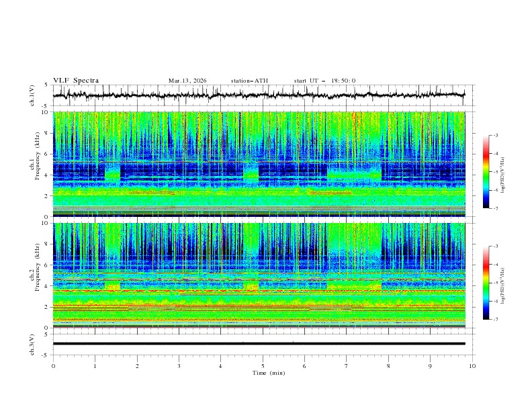532x411 pixels.
Task: Select the date text "Mar.13, 2026"
Action: point(187,81)
